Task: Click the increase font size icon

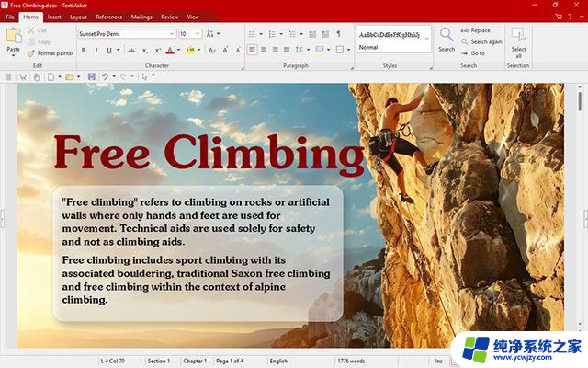Action: tap(225, 50)
